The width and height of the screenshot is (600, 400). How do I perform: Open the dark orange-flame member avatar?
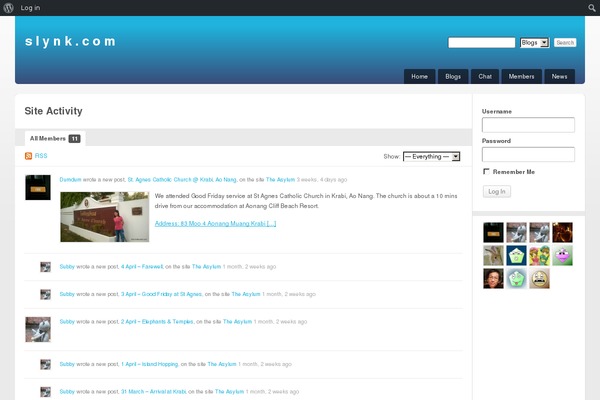(x=562, y=232)
